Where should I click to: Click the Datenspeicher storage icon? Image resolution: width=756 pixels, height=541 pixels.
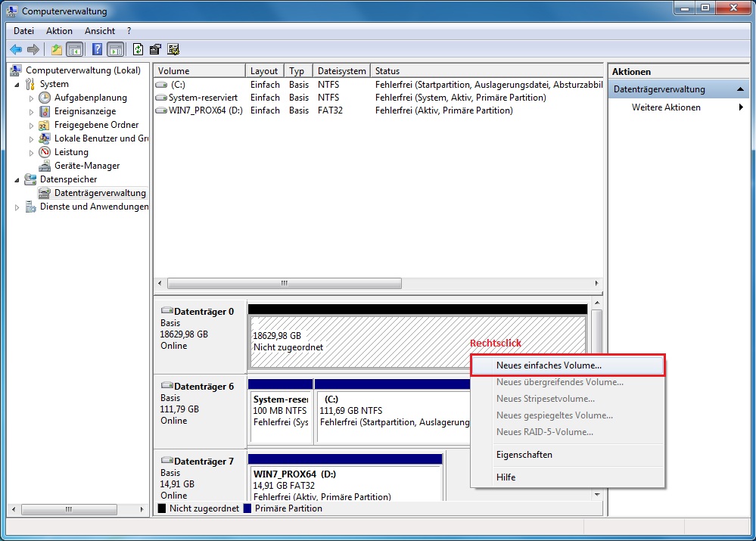pos(30,179)
